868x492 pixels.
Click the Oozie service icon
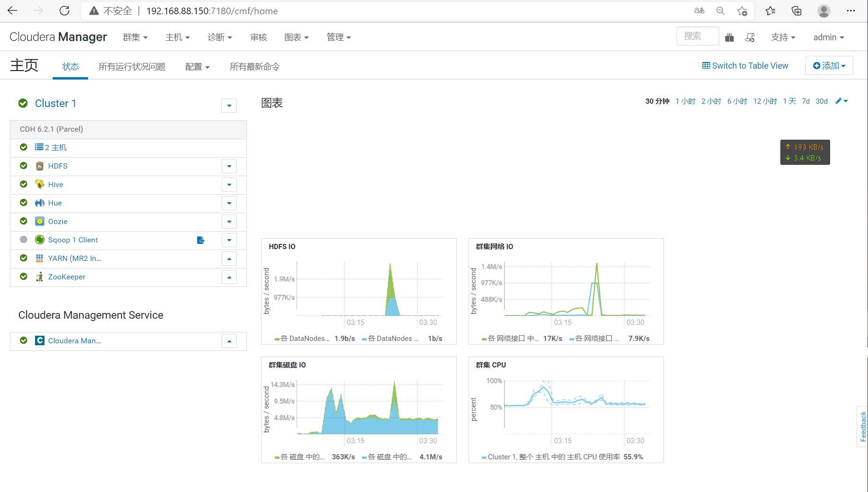click(x=40, y=221)
